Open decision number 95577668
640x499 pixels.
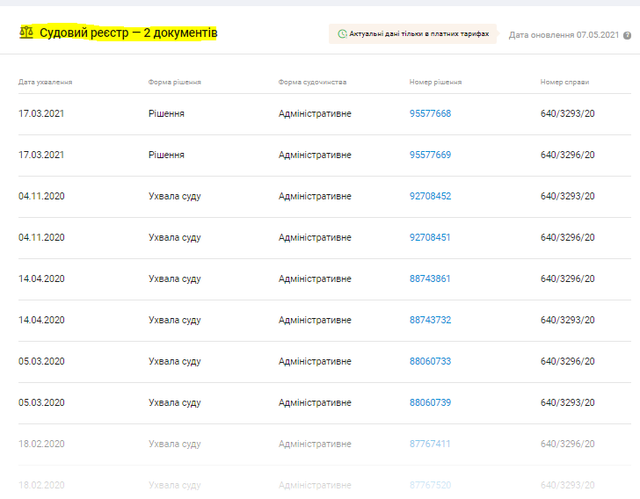click(430, 114)
